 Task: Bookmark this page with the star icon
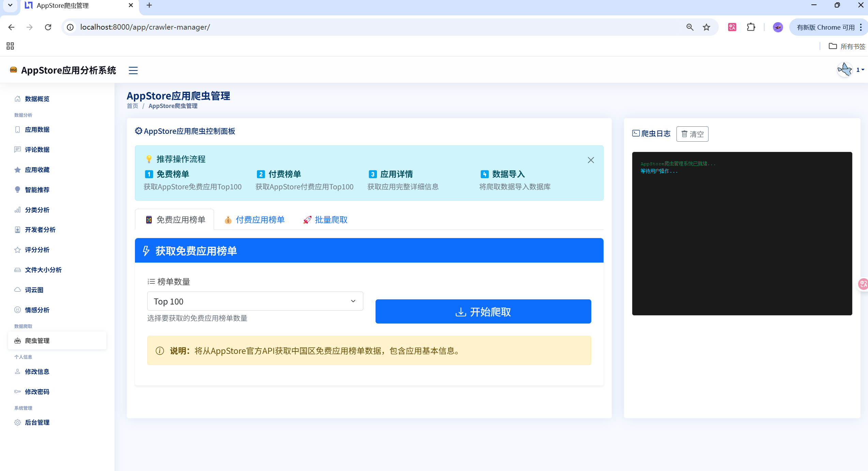point(706,27)
